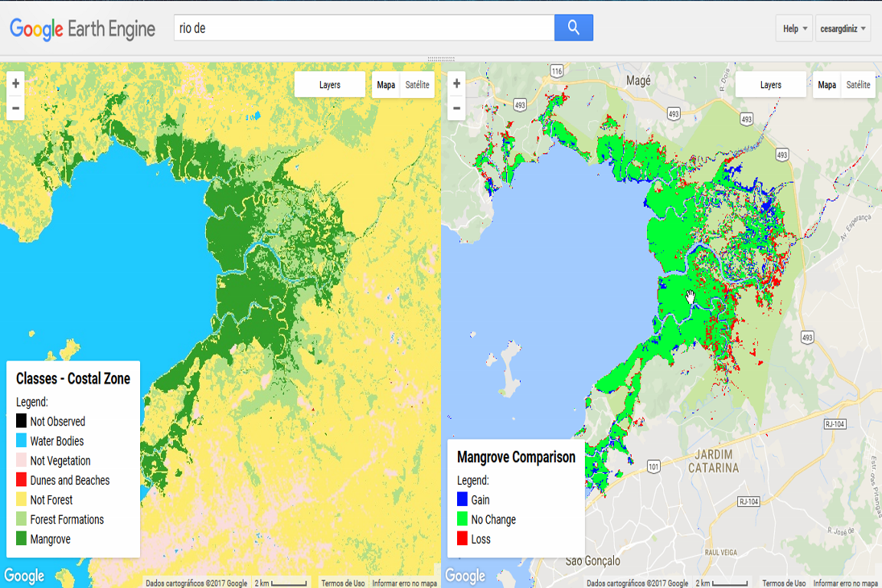The height and width of the screenshot is (588, 882).
Task: Zoom out on the left map
Action: (15, 108)
